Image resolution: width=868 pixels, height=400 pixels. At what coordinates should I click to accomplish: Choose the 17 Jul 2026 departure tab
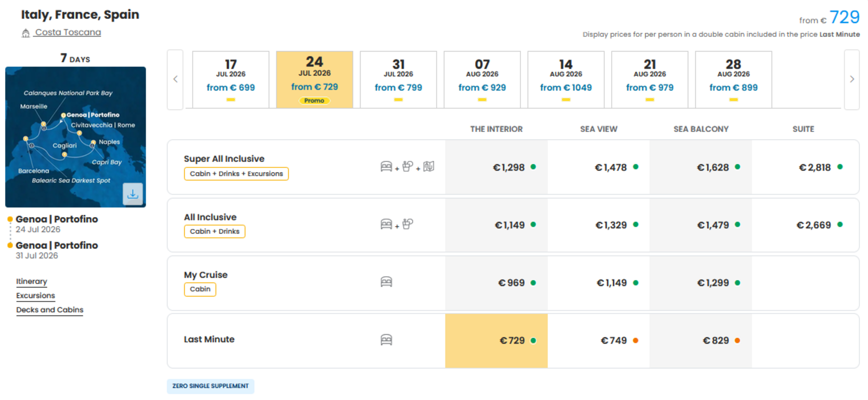[231, 79]
